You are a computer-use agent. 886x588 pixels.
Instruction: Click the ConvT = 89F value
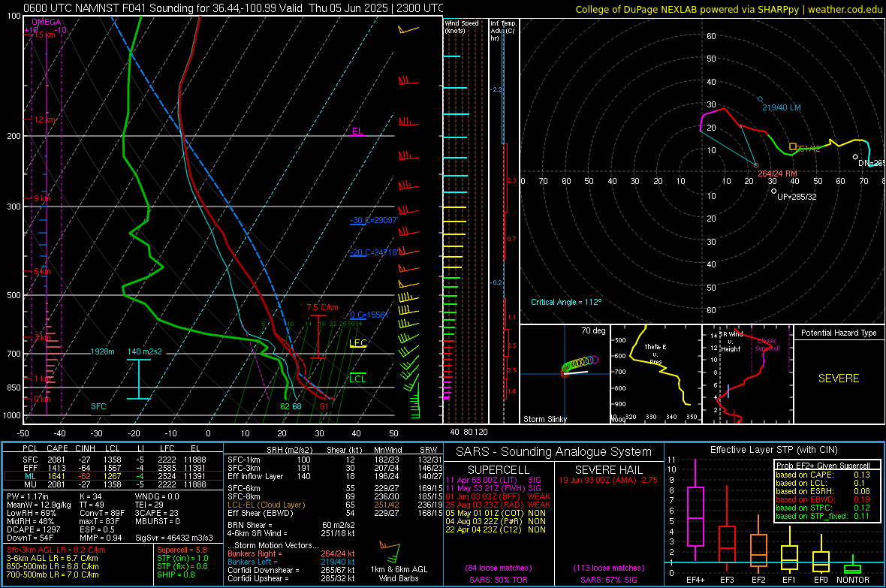click(x=102, y=513)
